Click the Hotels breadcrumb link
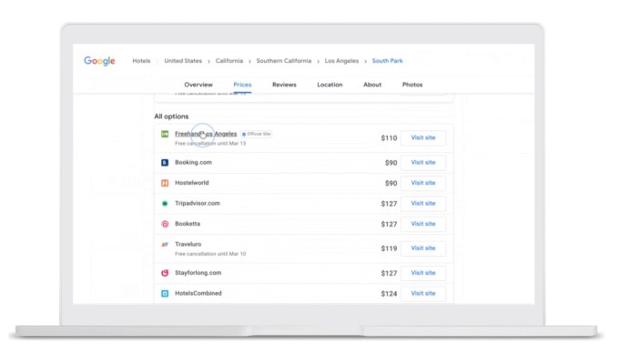Screen dimensions: 619x364 click(x=141, y=61)
